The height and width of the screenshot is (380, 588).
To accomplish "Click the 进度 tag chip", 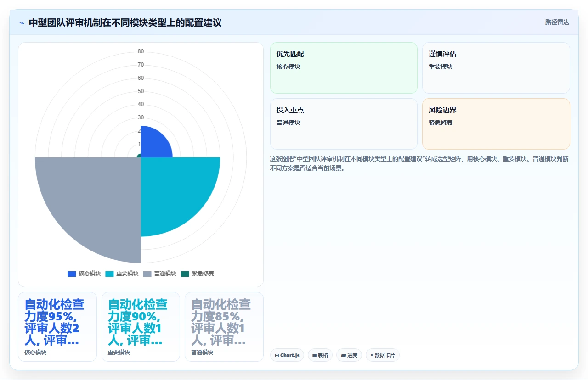I will coord(349,355).
